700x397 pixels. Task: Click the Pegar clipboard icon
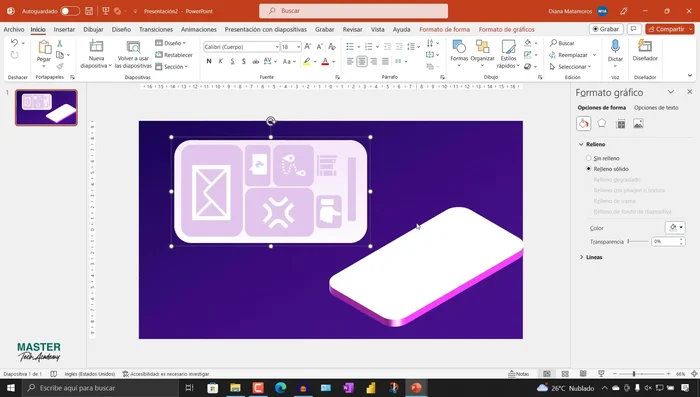click(x=44, y=47)
